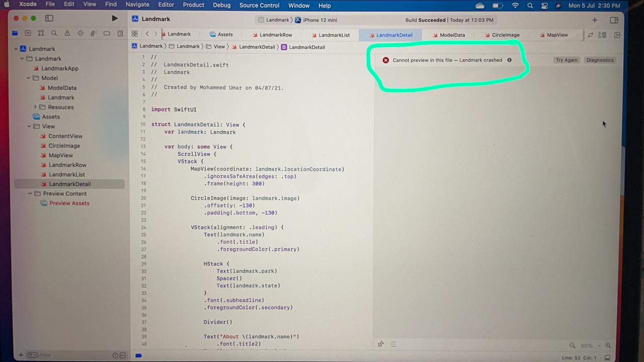This screenshot has width=644, height=362.
Task: Go forward in editor history
Action: coord(155,34)
